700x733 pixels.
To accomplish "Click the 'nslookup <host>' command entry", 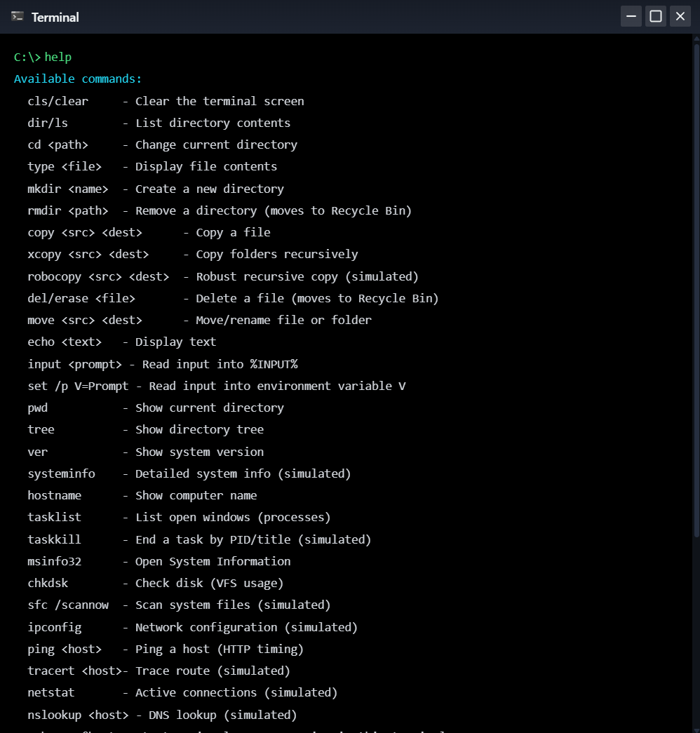I will (78, 715).
